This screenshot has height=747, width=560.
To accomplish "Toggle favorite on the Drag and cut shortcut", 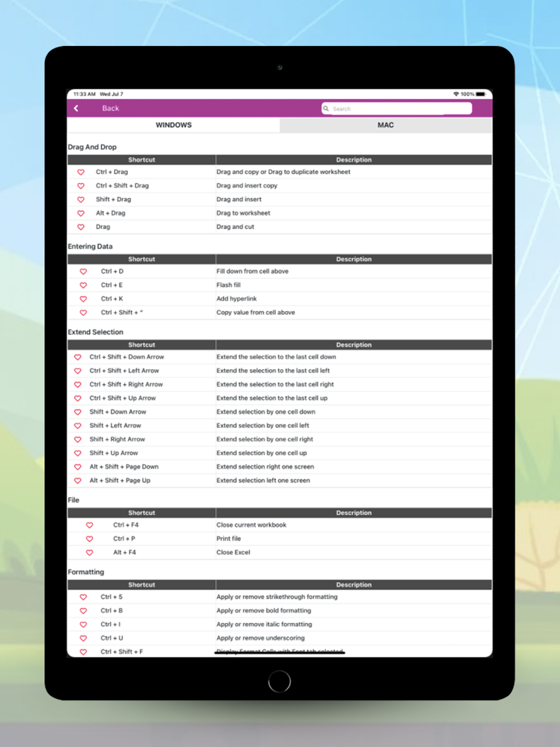I will (x=81, y=227).
